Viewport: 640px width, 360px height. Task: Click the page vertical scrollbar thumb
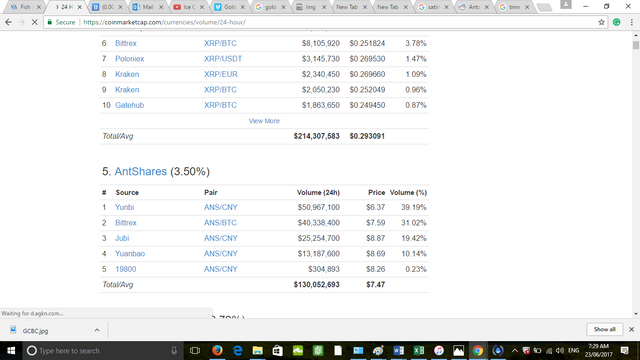coord(636,45)
